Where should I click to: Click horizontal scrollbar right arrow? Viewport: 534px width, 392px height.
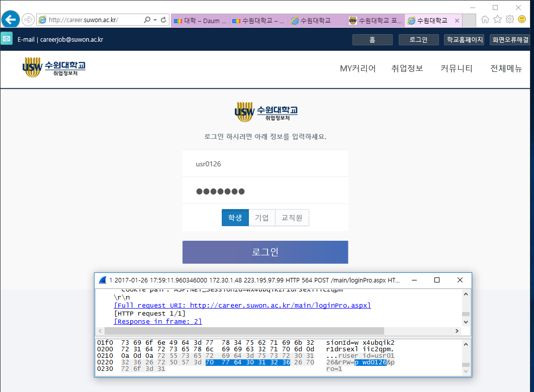(x=457, y=331)
